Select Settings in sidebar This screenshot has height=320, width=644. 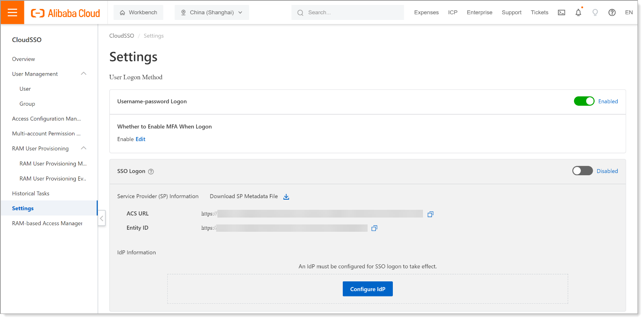point(49,208)
